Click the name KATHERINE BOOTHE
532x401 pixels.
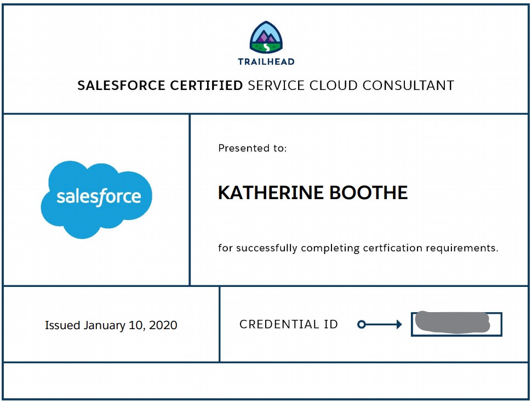313,193
